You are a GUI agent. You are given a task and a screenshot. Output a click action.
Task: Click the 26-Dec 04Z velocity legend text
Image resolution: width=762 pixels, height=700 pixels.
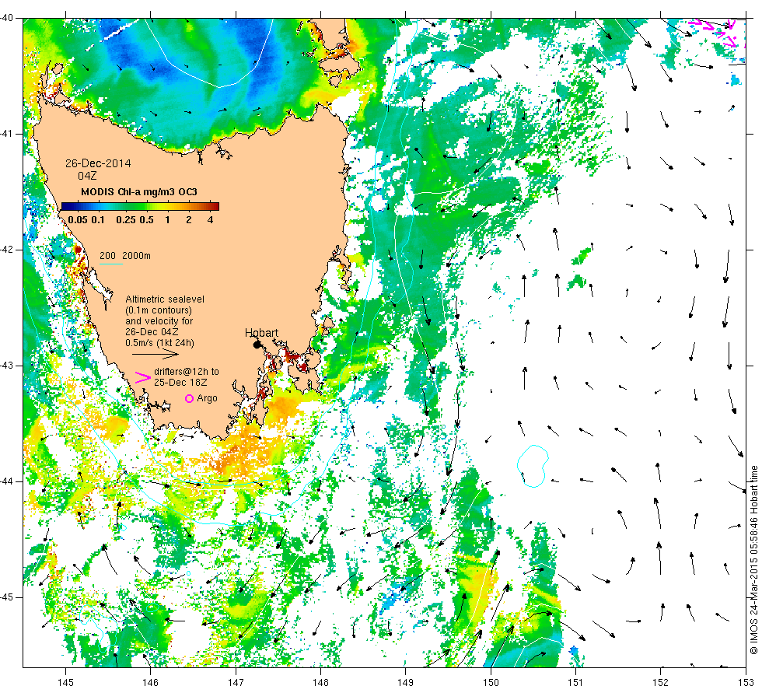coord(152,332)
